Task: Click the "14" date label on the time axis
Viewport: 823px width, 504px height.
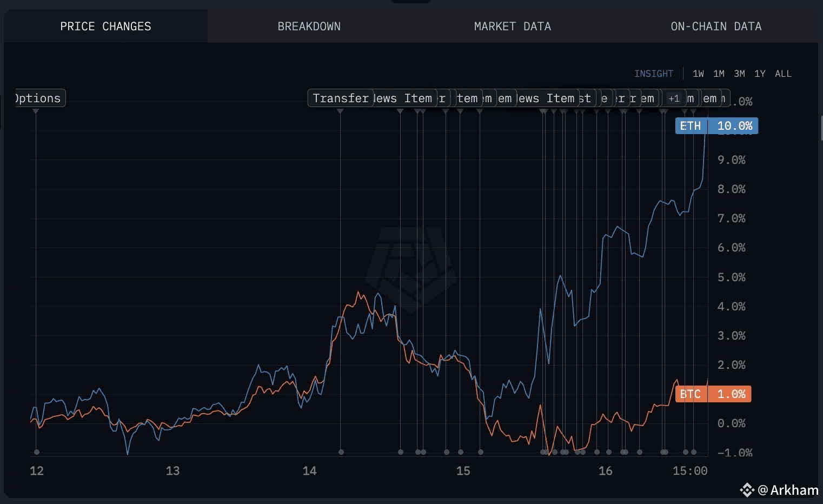Action: (x=309, y=470)
